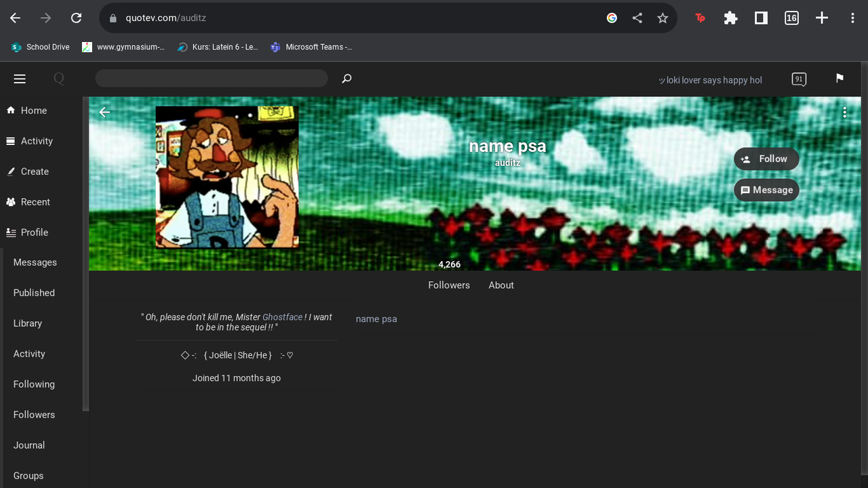
Task: Open the Kurs: Latein 6 bookmark
Action: click(218, 47)
